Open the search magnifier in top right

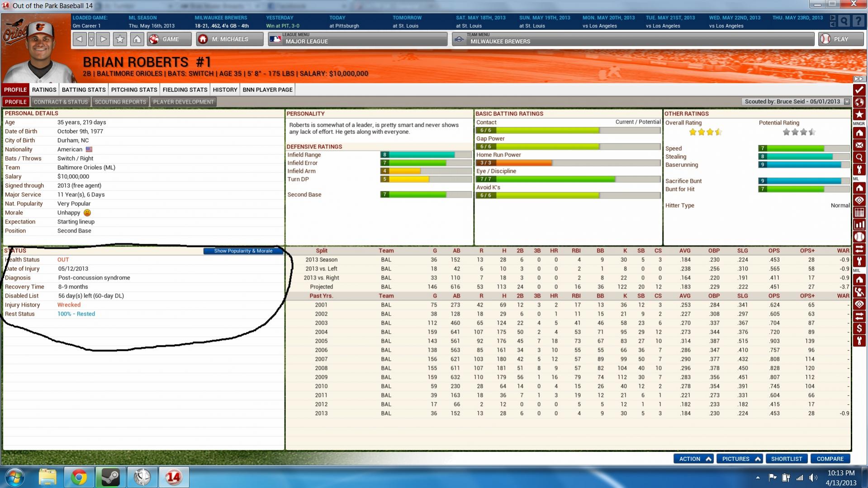844,21
